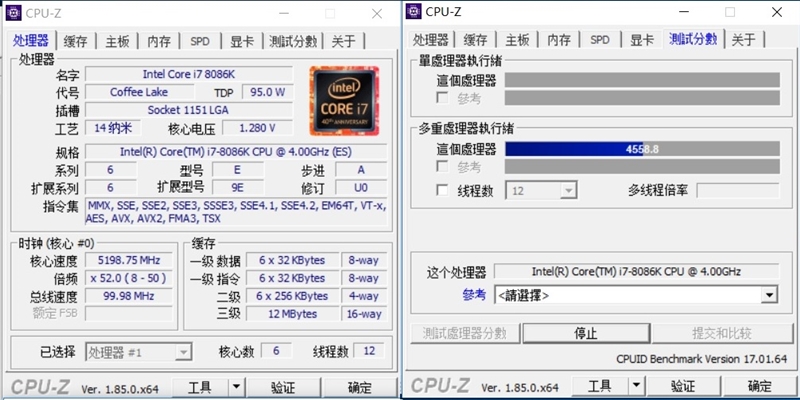Open the 关于 tab in right window
Image resolution: width=800 pixels, height=400 pixels.
(x=743, y=40)
